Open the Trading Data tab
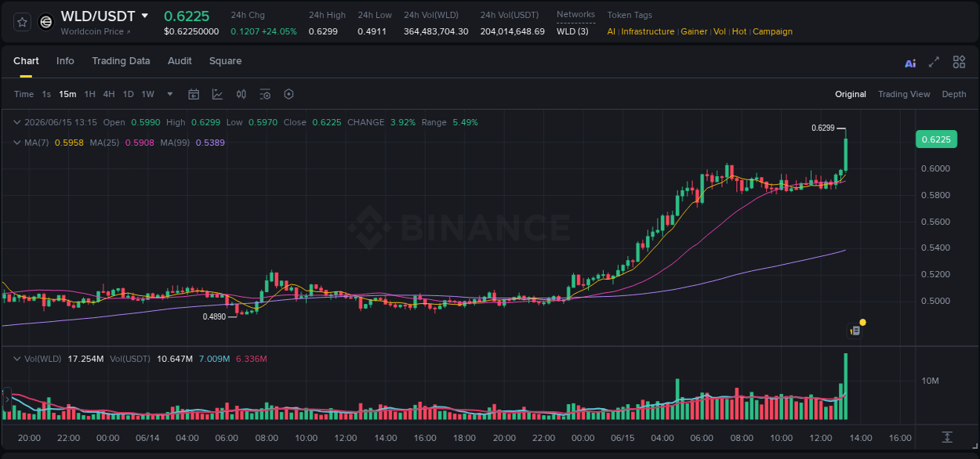This screenshot has height=459, width=980. tap(121, 61)
